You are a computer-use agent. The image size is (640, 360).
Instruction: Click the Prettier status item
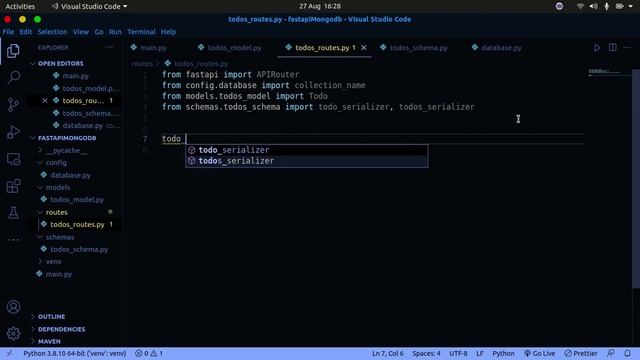[x=581, y=353]
